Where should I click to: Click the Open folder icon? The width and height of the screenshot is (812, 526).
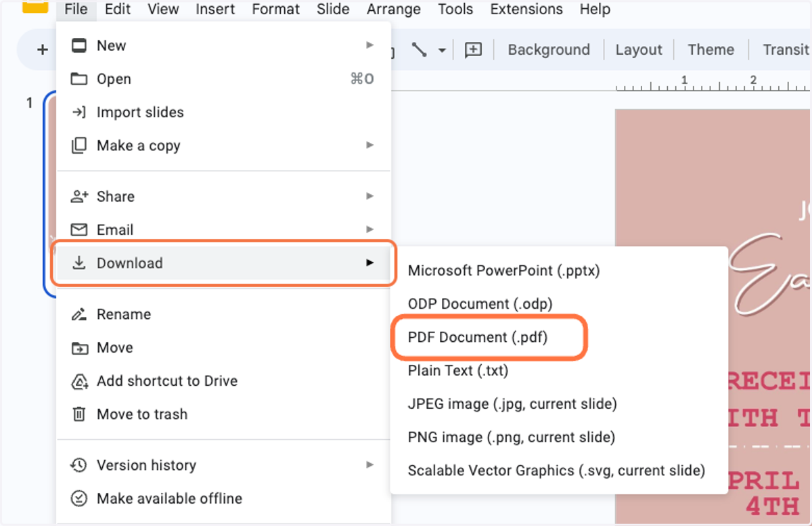tap(79, 79)
